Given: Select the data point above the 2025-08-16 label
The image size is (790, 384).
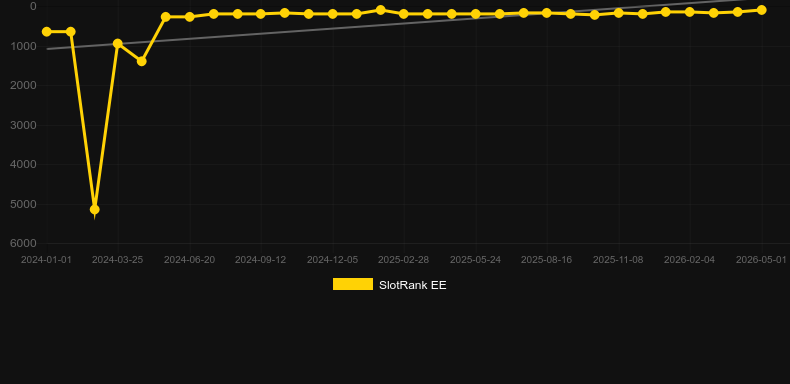Looking at the screenshot, I should click(x=547, y=13).
